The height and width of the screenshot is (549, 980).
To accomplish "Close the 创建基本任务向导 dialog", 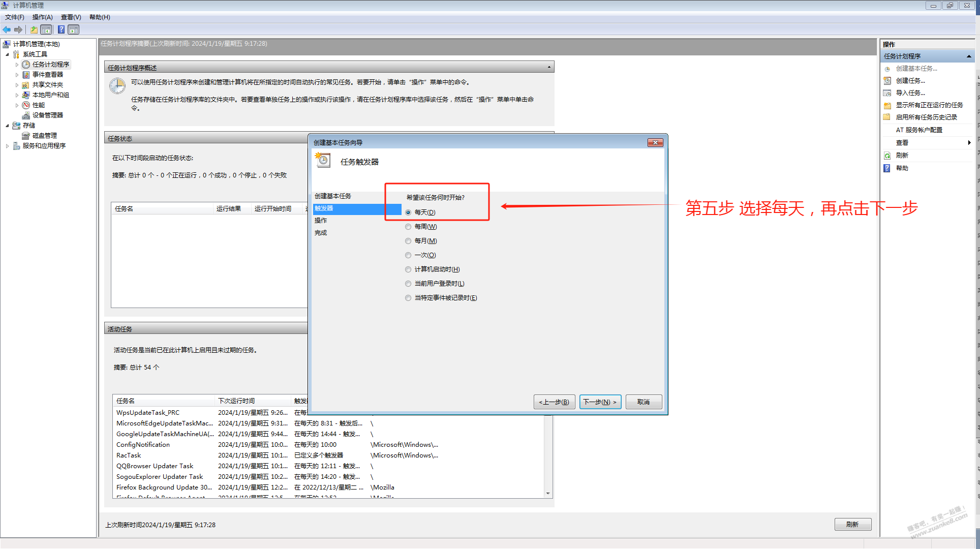I will (x=655, y=143).
